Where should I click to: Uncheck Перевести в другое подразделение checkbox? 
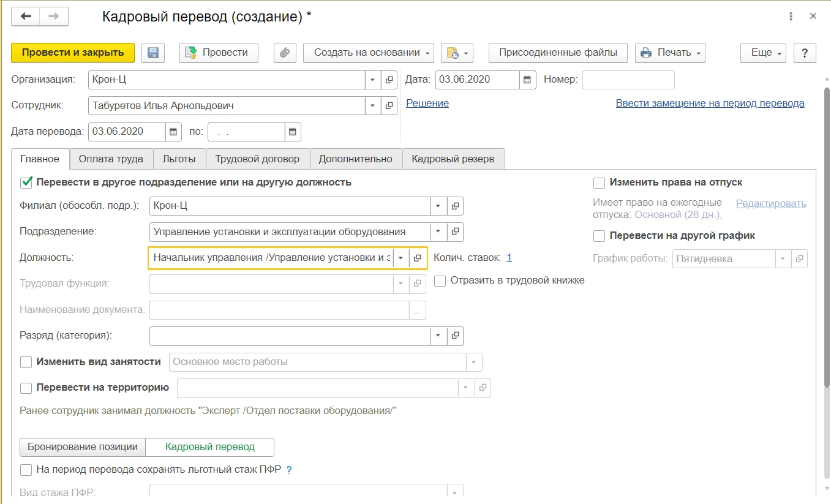[x=26, y=182]
